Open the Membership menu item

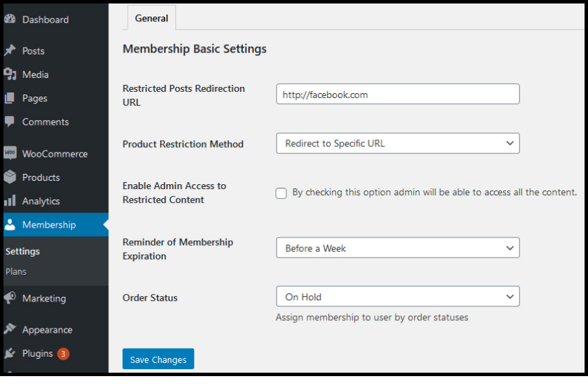[x=48, y=224]
